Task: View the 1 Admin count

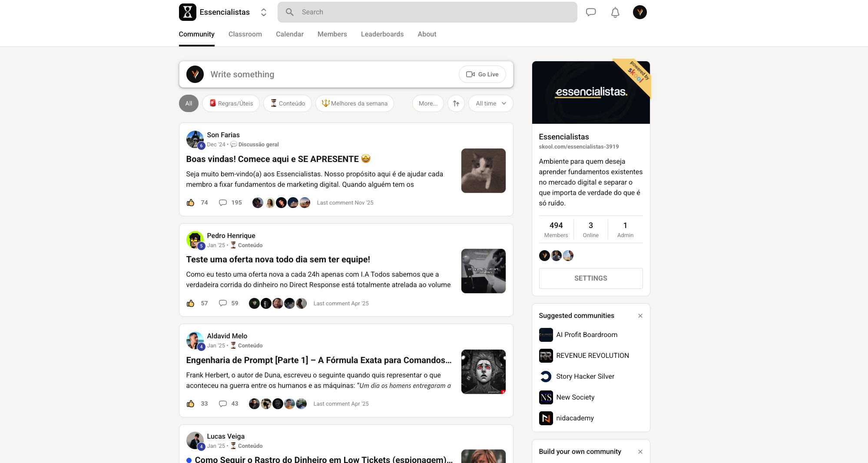Action: pyautogui.click(x=626, y=229)
